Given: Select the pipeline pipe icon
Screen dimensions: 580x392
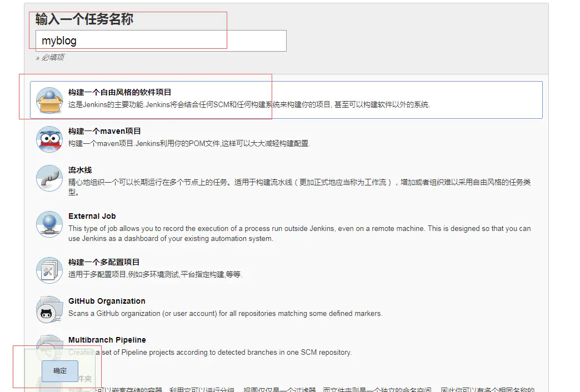Looking at the screenshot, I should click(49, 178).
